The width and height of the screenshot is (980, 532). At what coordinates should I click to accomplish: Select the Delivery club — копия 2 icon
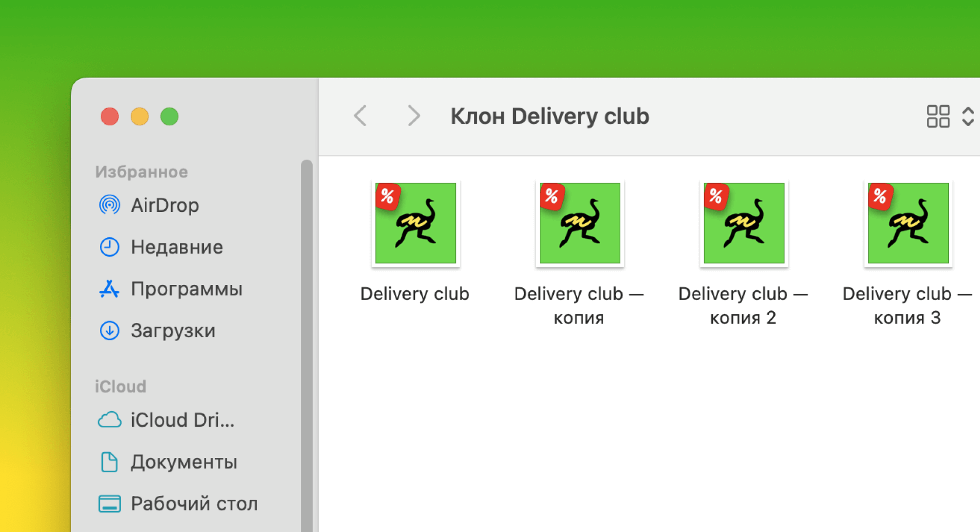tap(744, 223)
